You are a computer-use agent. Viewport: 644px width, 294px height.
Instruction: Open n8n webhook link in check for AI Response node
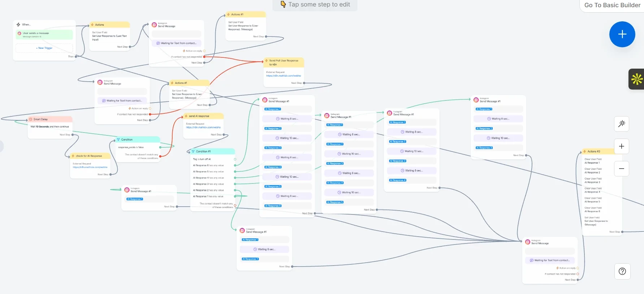coord(90,167)
